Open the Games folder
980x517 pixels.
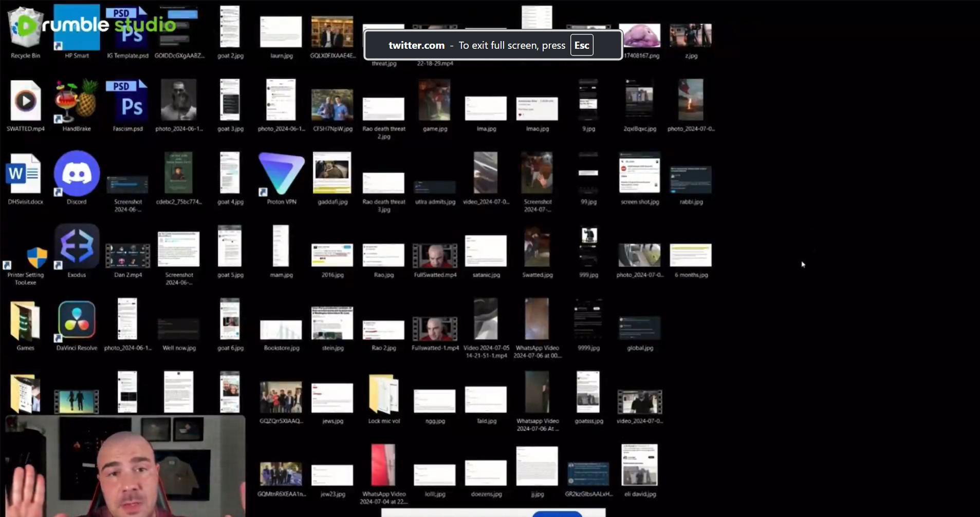(x=25, y=325)
